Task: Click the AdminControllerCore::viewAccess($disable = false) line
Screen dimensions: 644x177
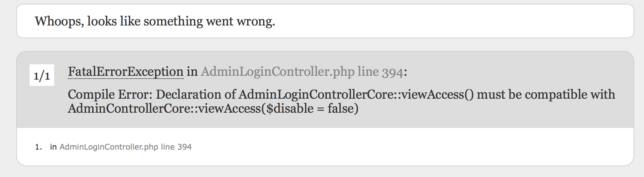Action: point(213,109)
